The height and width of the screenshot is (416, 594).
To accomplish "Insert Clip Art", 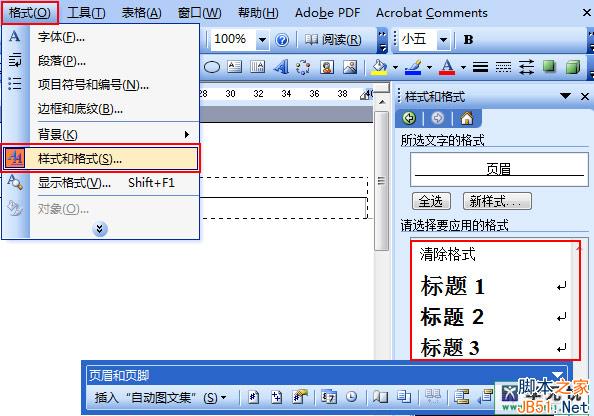I will tap(327, 67).
